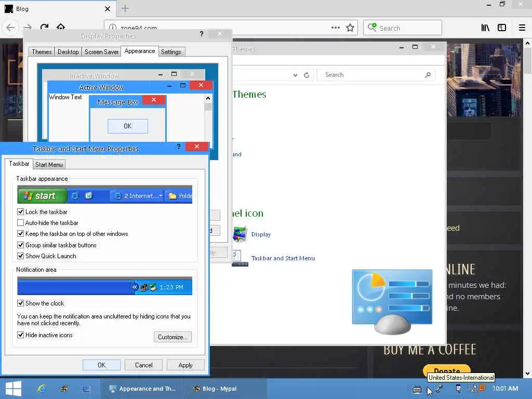The width and height of the screenshot is (532, 399).
Task: Open the Taskbar and Start Menu link
Action: [283, 258]
